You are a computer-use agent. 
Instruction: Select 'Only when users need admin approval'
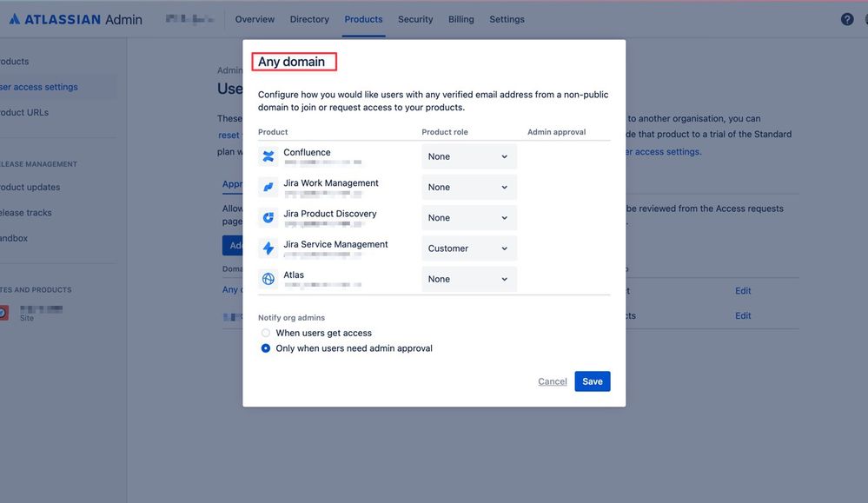(x=266, y=348)
